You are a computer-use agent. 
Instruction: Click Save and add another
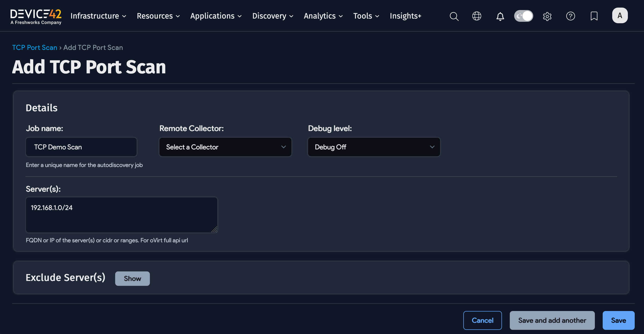coord(552,320)
